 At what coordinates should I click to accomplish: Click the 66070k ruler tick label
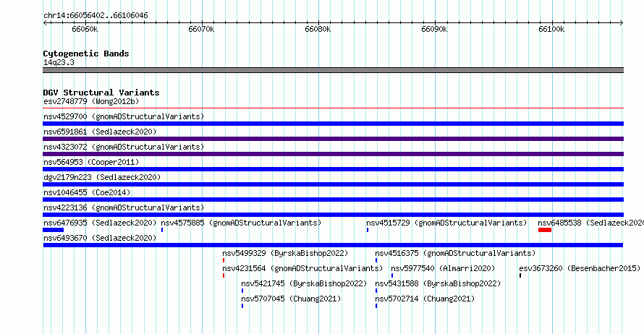[x=201, y=29]
